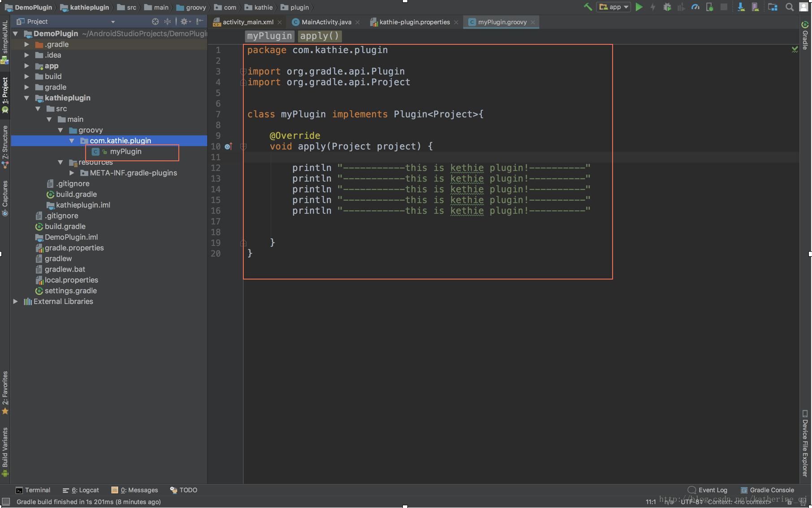
Task: Open the Android Profiler gauge icon
Action: 695,7
